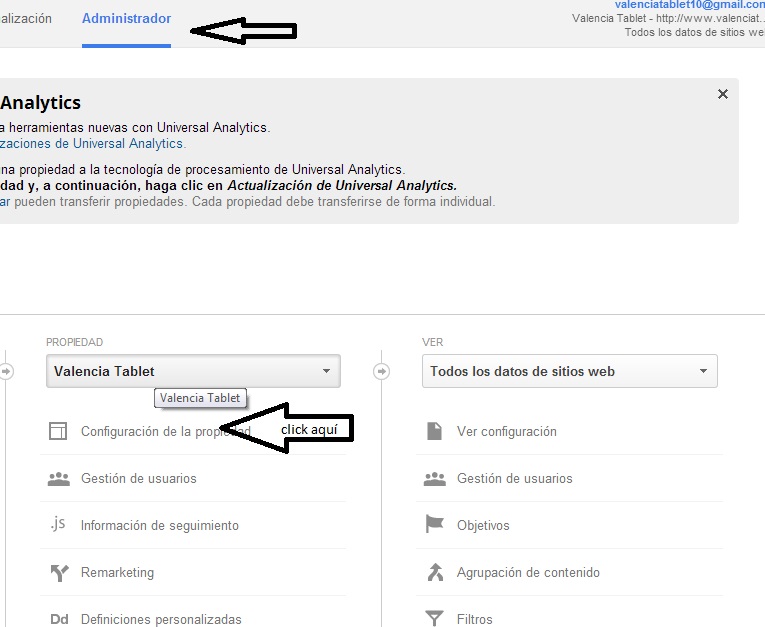765x627 pixels.
Task: Click the .js tracking info icon
Action: pyautogui.click(x=58, y=524)
